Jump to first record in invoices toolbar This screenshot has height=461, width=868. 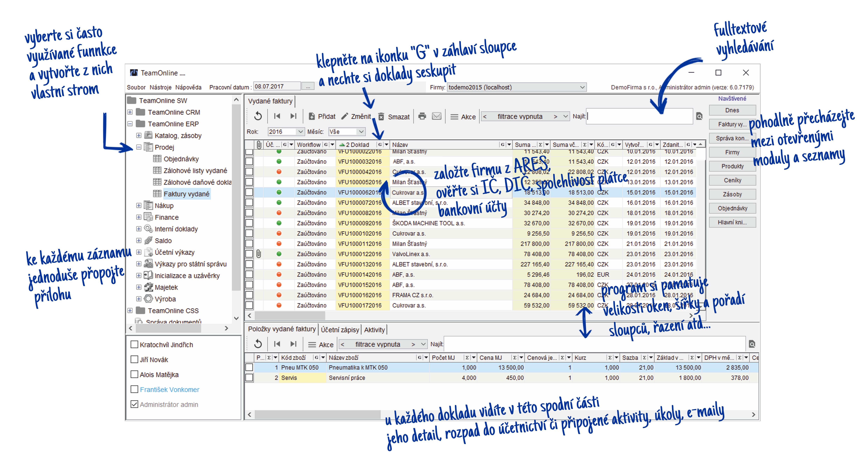pos(277,116)
